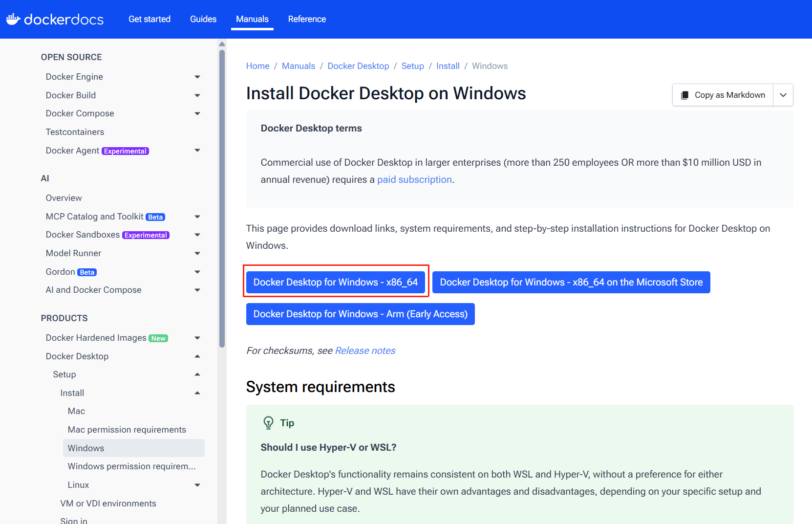Open Mac permission requirements page

pyautogui.click(x=127, y=430)
